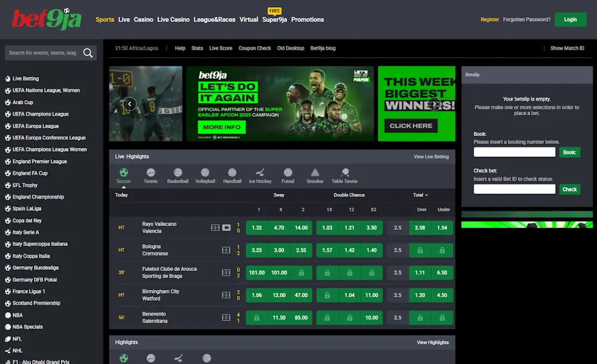The height and width of the screenshot is (364, 597).
Task: Select the Tennis sport icon
Action: click(x=150, y=175)
